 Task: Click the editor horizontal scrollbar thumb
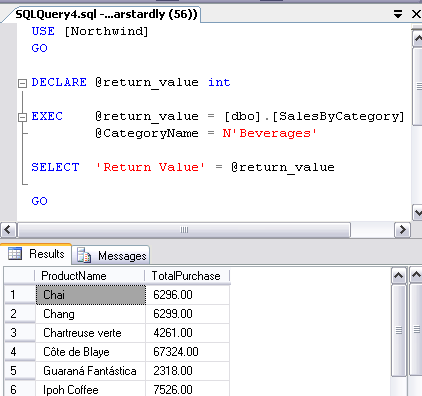(x=184, y=230)
